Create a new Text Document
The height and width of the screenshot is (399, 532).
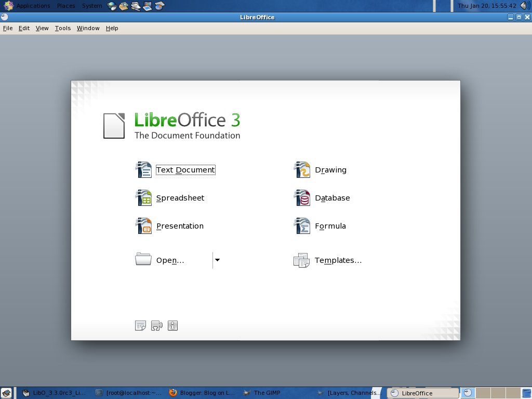pyautogui.click(x=175, y=170)
